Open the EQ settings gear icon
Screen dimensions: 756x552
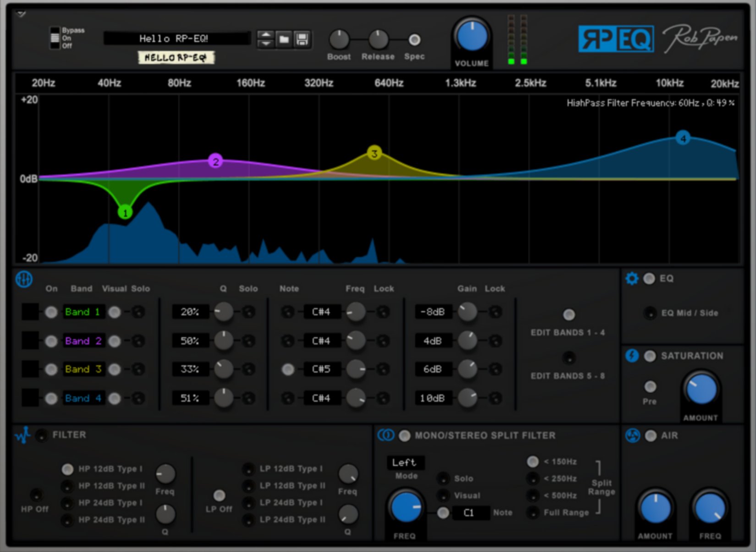click(632, 278)
